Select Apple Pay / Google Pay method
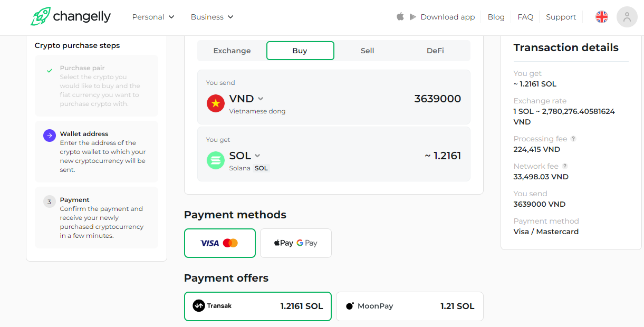644x327 pixels. 295,243
